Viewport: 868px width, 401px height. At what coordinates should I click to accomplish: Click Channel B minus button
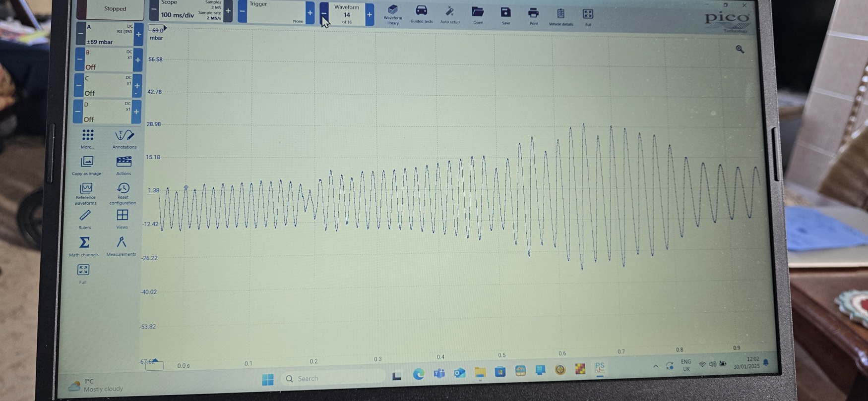pos(79,59)
